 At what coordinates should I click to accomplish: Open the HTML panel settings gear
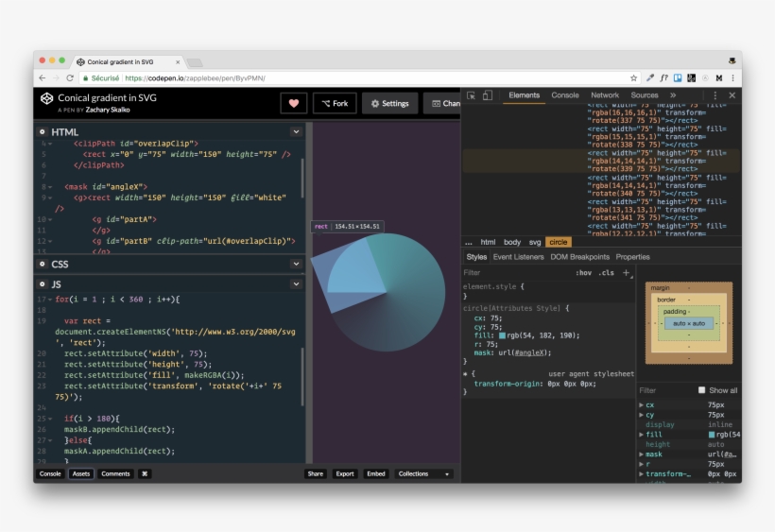tap(42, 132)
